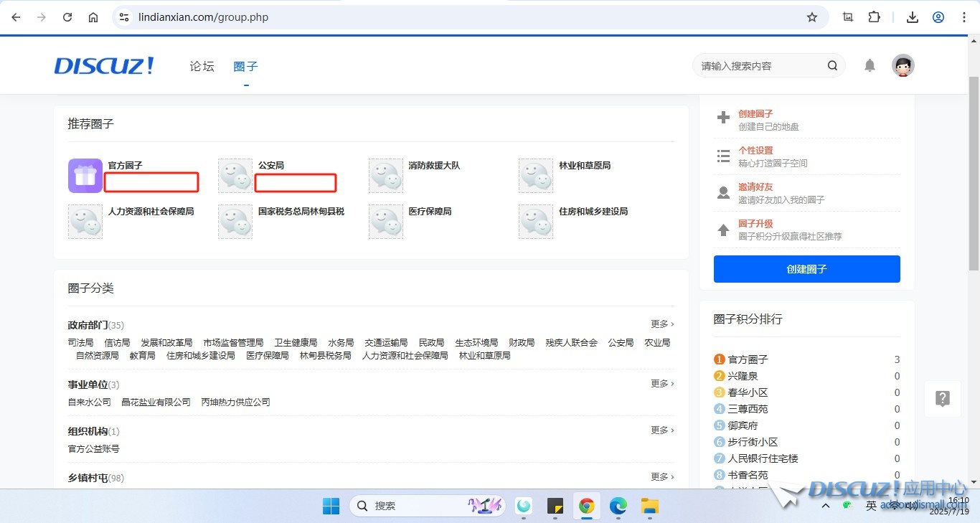Open Chrome downloads icon

(x=913, y=17)
